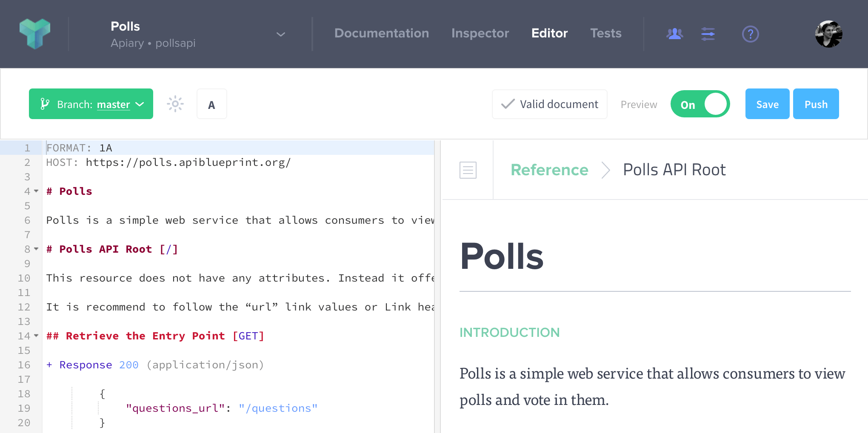
Task: Switch to the Documentation tab
Action: tap(382, 33)
